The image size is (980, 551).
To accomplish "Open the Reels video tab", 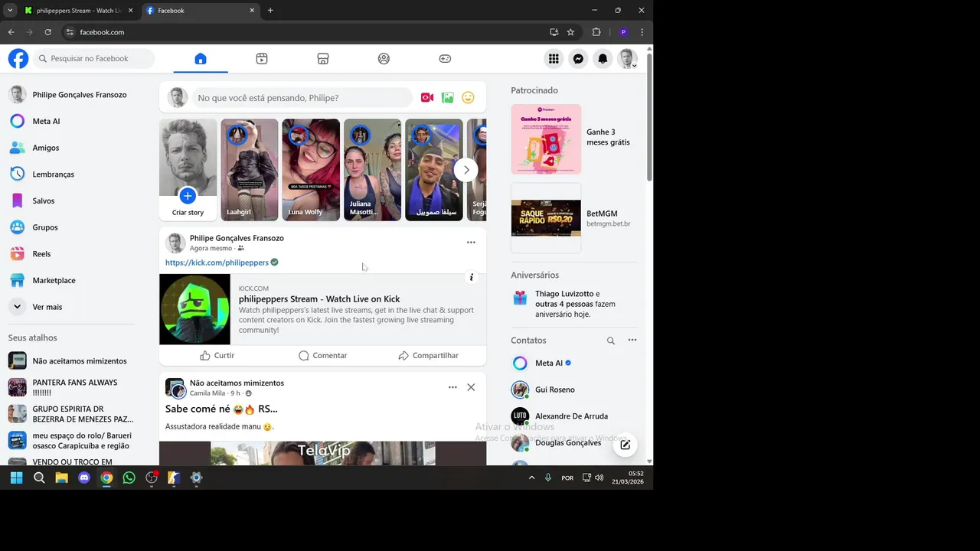I will 262,59.
